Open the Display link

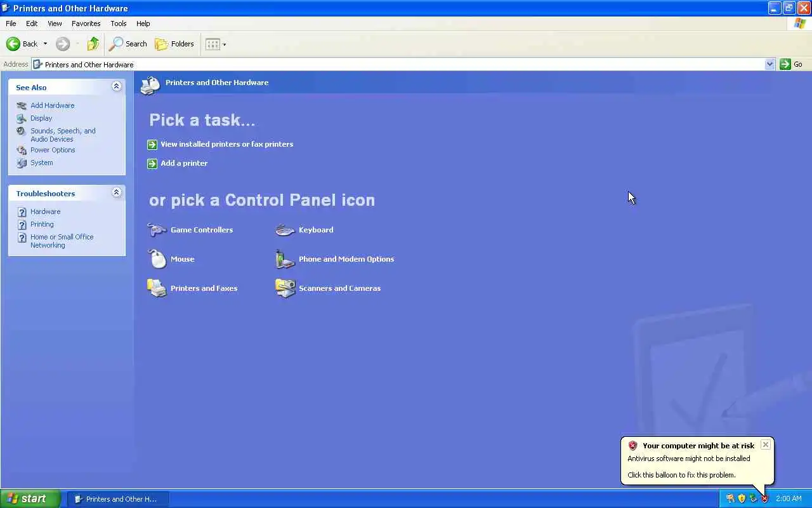41,118
